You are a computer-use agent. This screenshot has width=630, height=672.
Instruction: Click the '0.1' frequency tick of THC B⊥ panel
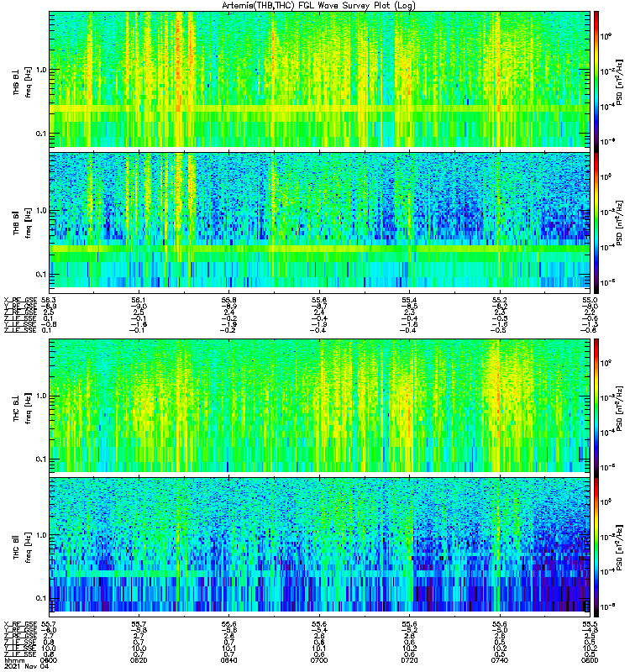click(x=41, y=459)
